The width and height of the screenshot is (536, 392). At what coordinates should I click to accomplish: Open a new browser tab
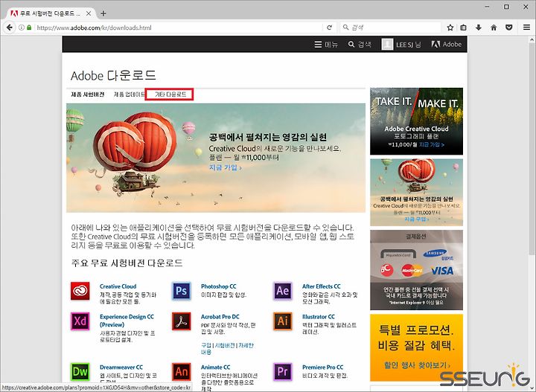point(103,13)
